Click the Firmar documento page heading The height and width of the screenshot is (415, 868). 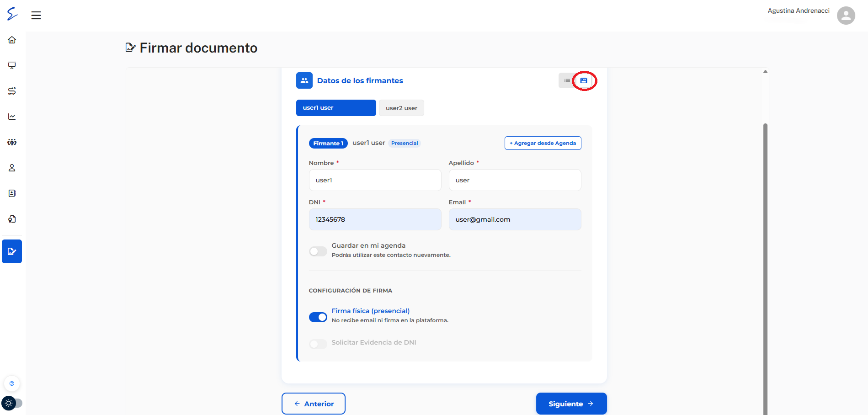(x=198, y=48)
